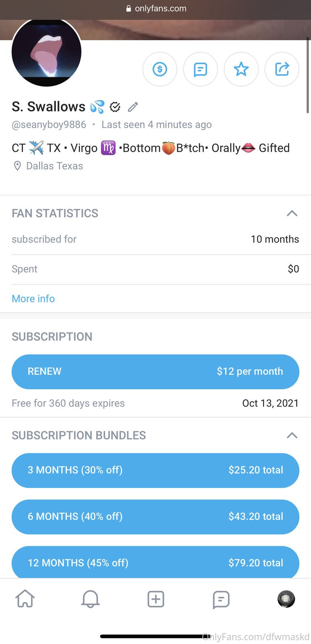Open own profile avatar in bottom bar
This screenshot has width=311, height=644.
(x=286, y=599)
